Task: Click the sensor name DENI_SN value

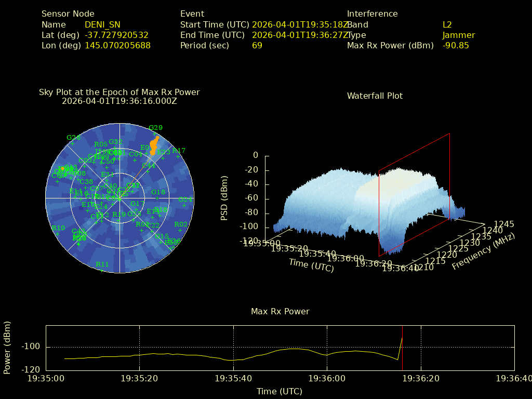Action: pyautogui.click(x=102, y=24)
